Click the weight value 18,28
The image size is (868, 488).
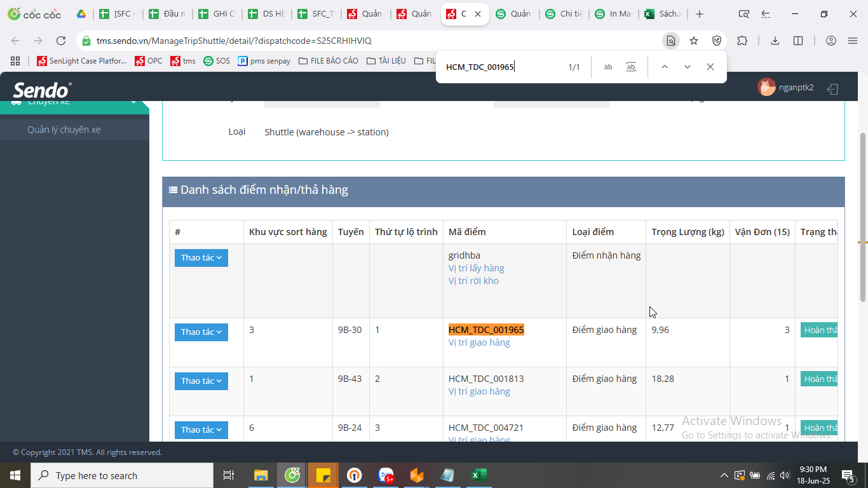click(661, 379)
